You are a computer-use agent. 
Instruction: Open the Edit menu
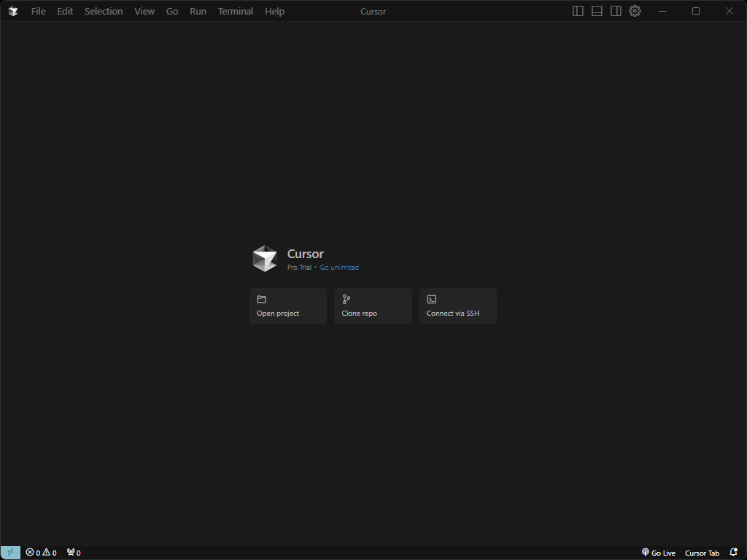65,11
